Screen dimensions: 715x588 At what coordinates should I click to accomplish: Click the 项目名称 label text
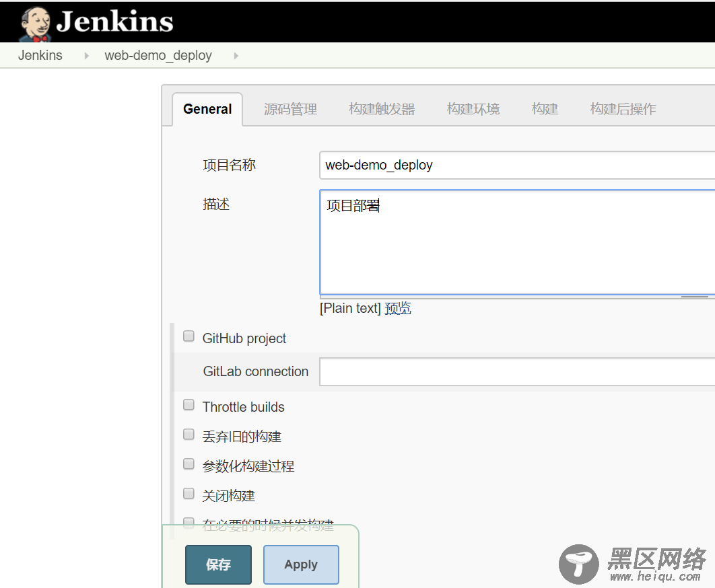[x=230, y=165]
